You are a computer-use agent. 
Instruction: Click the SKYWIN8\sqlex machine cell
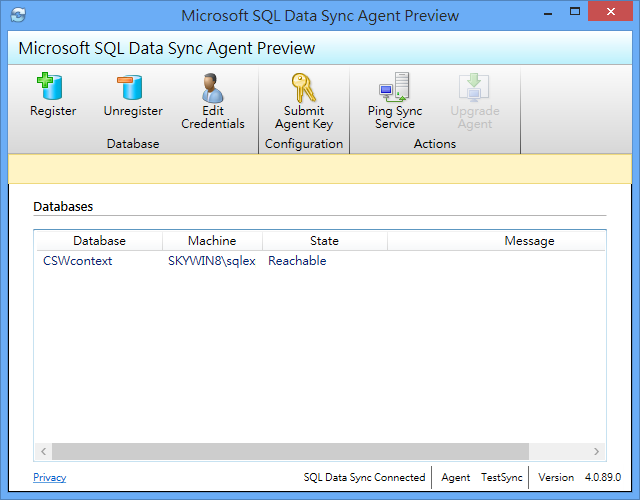(212, 261)
